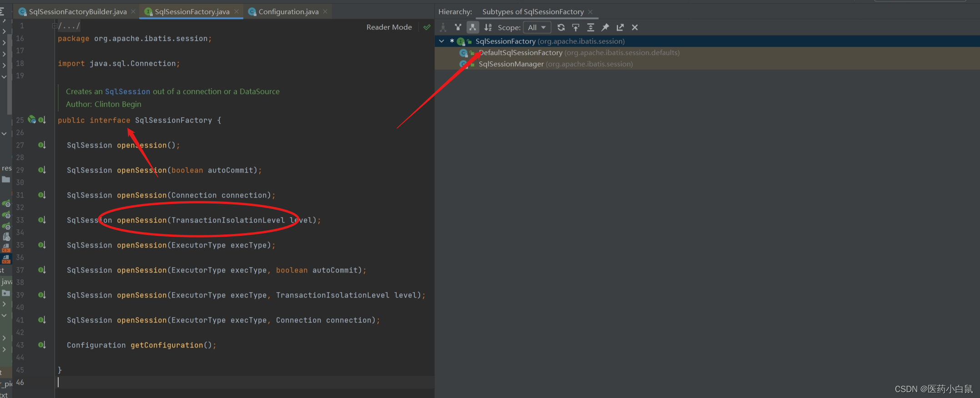This screenshot has height=398, width=980.
Task: Click implementation gutter icon on line 29
Action: click(42, 170)
